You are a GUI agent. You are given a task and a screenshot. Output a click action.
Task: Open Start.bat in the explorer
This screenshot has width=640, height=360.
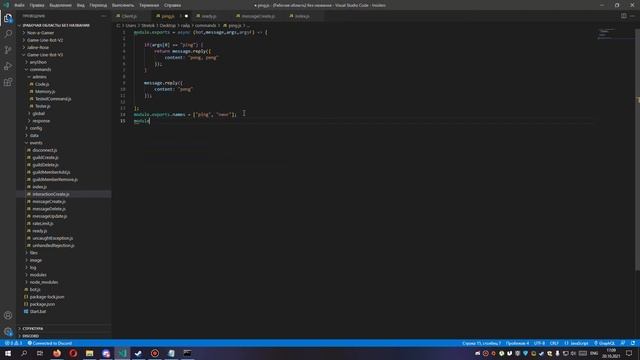38,311
